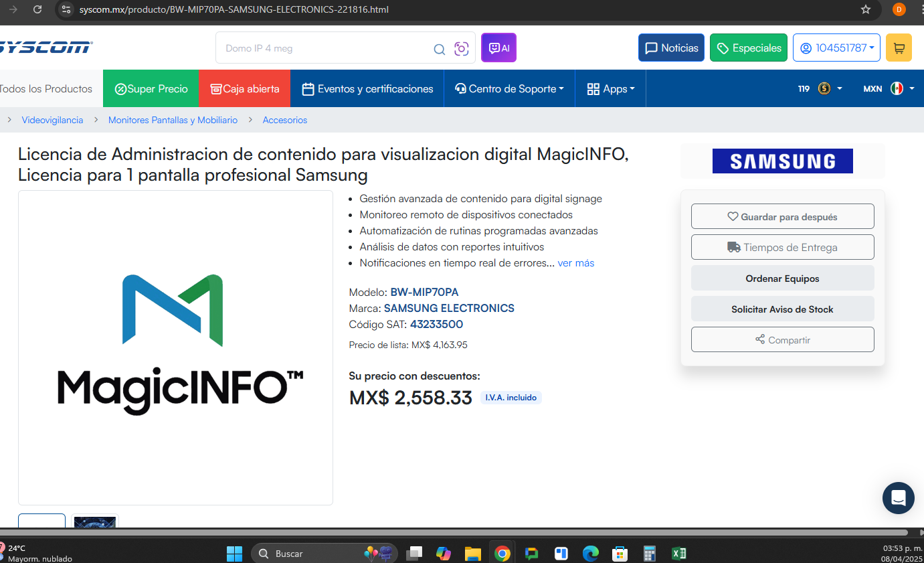Expand the Apps dropdown menu
The height and width of the screenshot is (563, 924).
point(611,88)
